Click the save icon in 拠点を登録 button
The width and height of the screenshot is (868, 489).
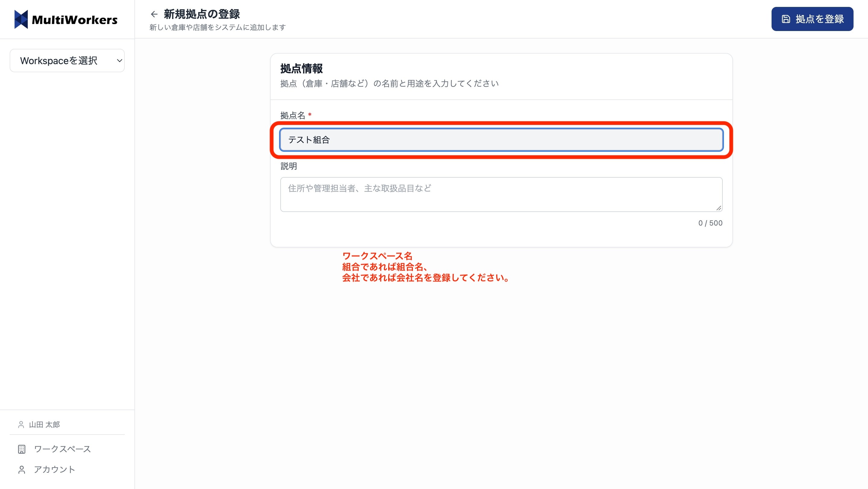786,19
